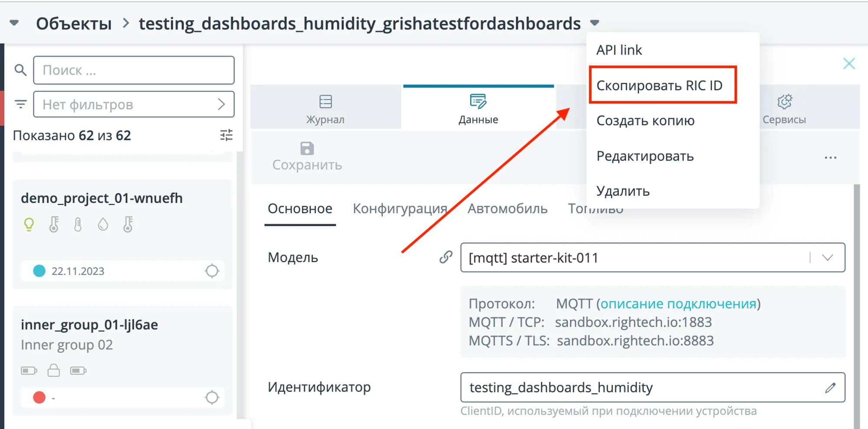Screen dimensions: 868x429
Task: Click the Save floppy disk icon
Action: pyautogui.click(x=307, y=149)
